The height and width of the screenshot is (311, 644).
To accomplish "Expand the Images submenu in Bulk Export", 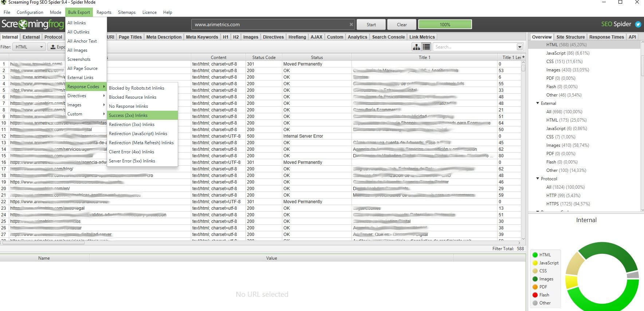I will pyautogui.click(x=86, y=105).
